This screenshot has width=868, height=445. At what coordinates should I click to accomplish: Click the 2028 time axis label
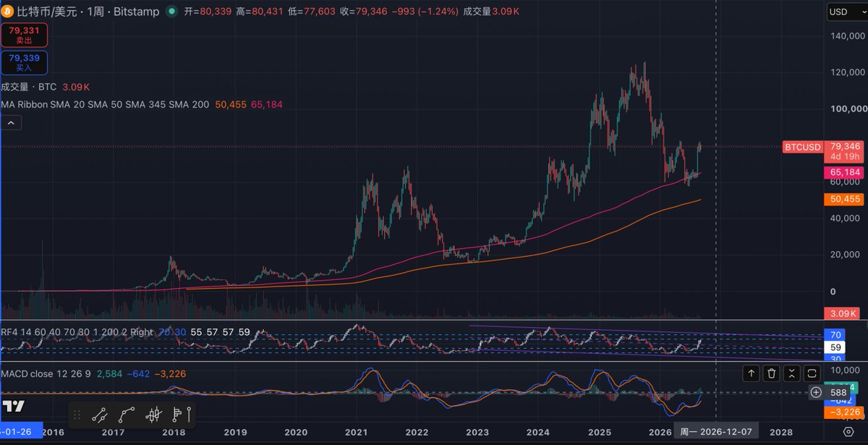[780, 432]
